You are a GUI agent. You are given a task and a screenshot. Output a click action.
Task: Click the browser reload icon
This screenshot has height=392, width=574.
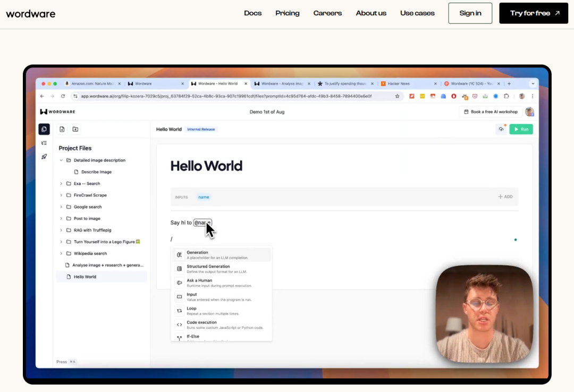click(63, 96)
